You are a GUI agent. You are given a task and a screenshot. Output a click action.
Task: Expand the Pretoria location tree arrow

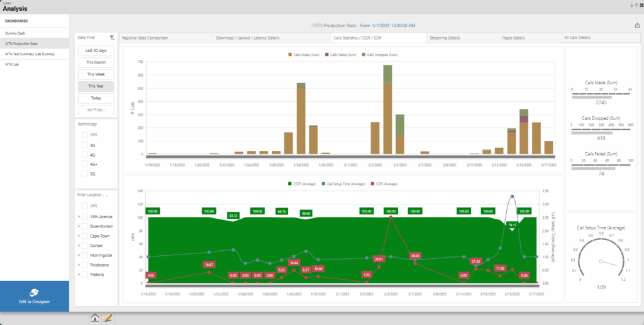click(79, 274)
